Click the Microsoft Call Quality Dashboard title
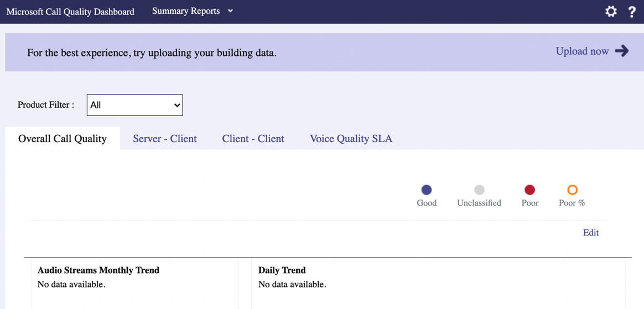Screen dimensions: 644x309 [x=70, y=12]
